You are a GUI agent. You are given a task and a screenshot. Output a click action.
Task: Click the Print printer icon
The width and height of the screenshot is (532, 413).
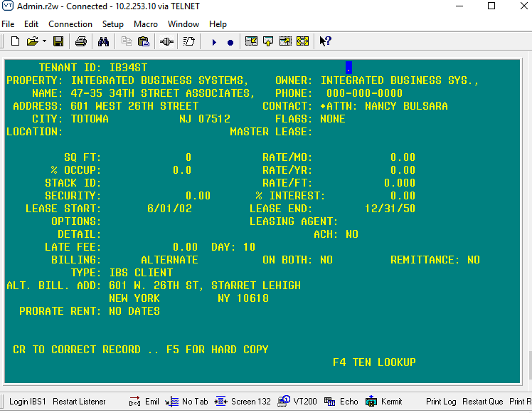tap(81, 41)
